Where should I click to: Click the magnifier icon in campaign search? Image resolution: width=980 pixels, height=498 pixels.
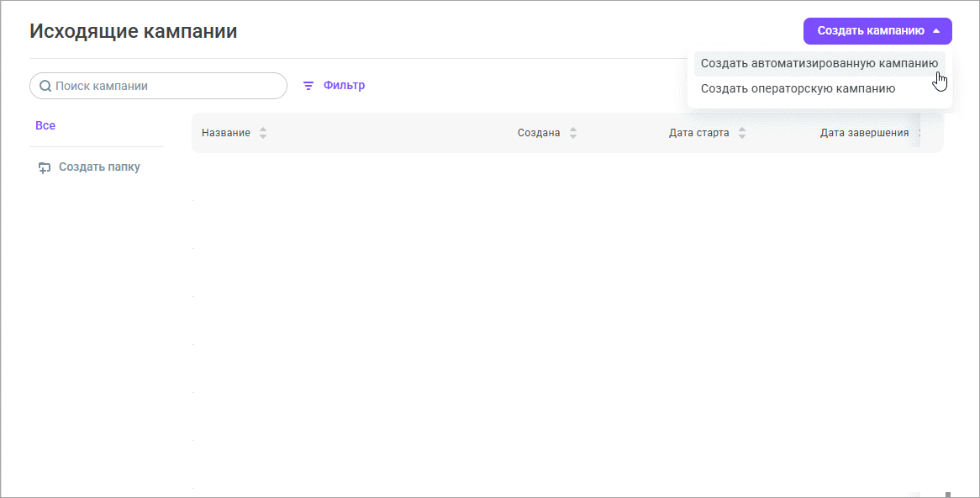point(45,86)
